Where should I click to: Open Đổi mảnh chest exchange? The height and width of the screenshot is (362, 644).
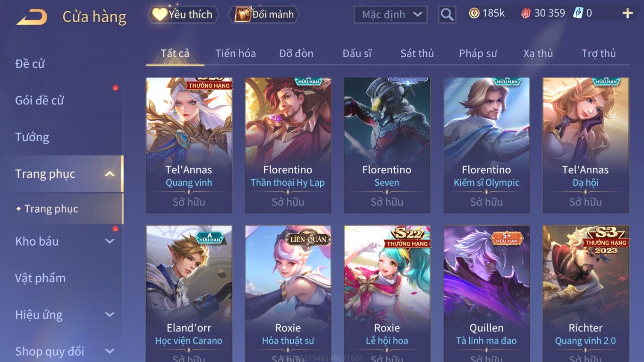pos(264,15)
